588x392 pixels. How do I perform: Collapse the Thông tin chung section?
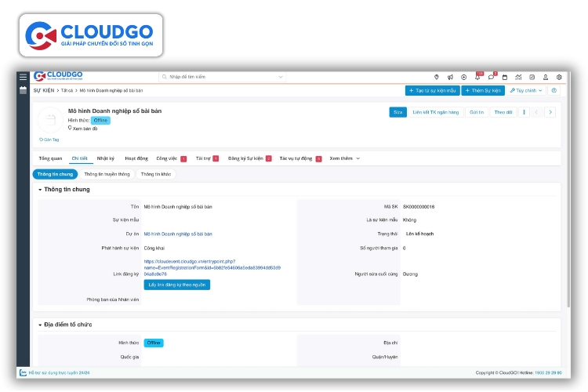point(41,190)
